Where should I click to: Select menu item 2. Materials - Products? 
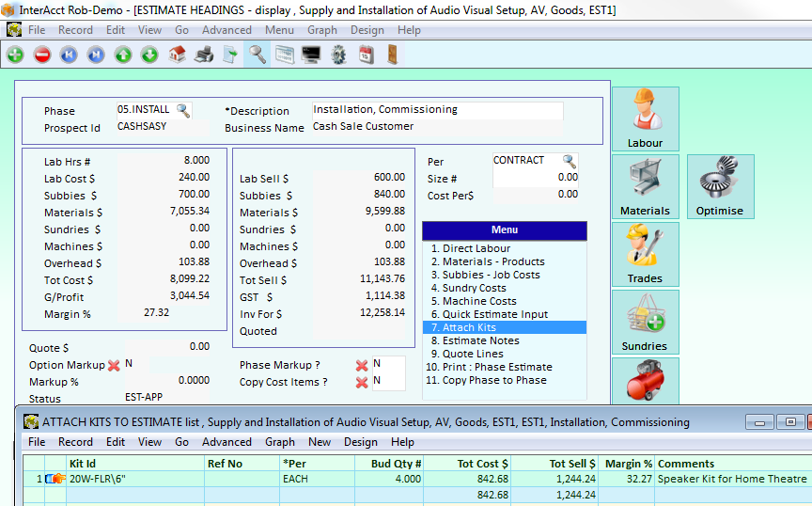505,261
